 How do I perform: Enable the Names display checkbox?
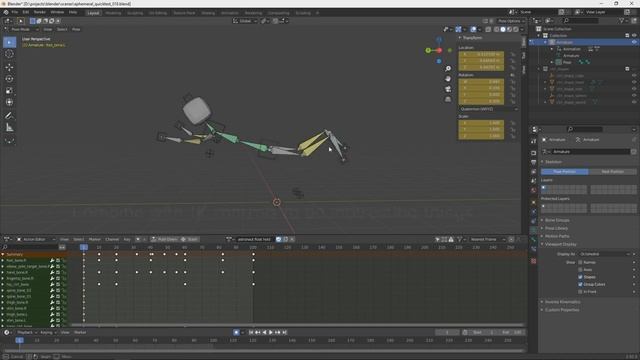[x=580, y=262]
